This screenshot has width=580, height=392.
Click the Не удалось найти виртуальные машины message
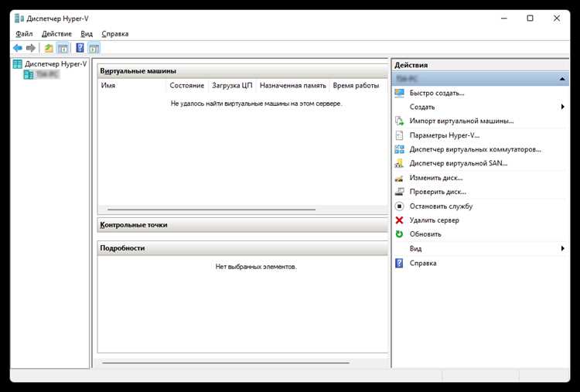(256, 104)
